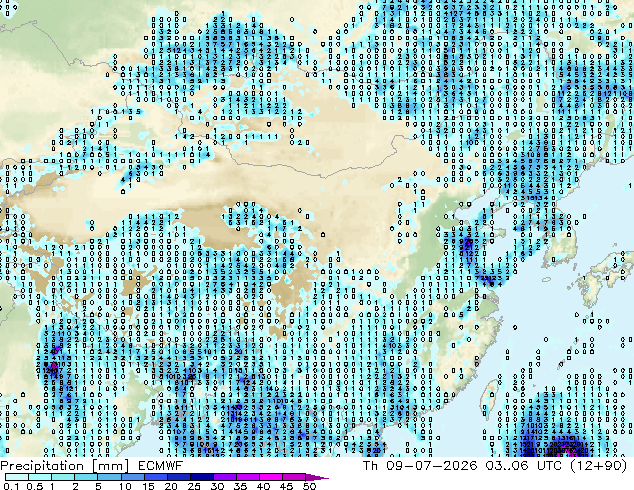Image resolution: width=634 pixels, height=490 pixels.
Task: Click the legend value "25"
Action: [194, 486]
